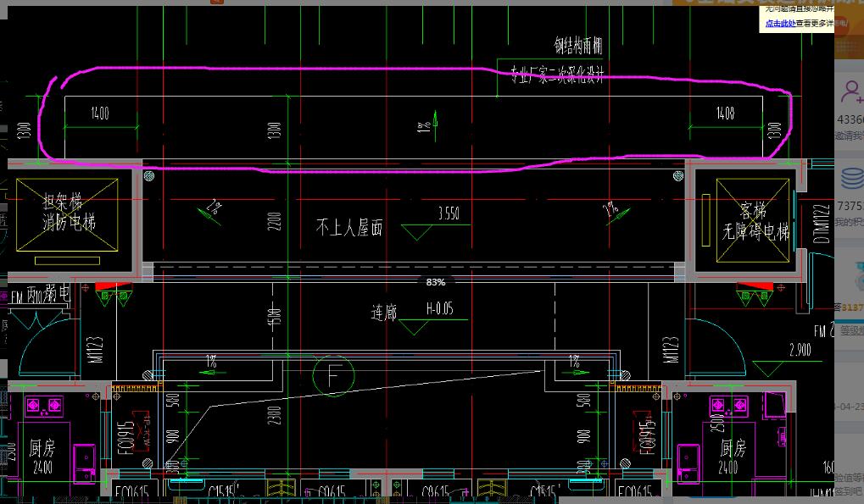This screenshot has width=864, height=504.
Task: Click the 83% zoom indicator badge
Action: click(435, 282)
